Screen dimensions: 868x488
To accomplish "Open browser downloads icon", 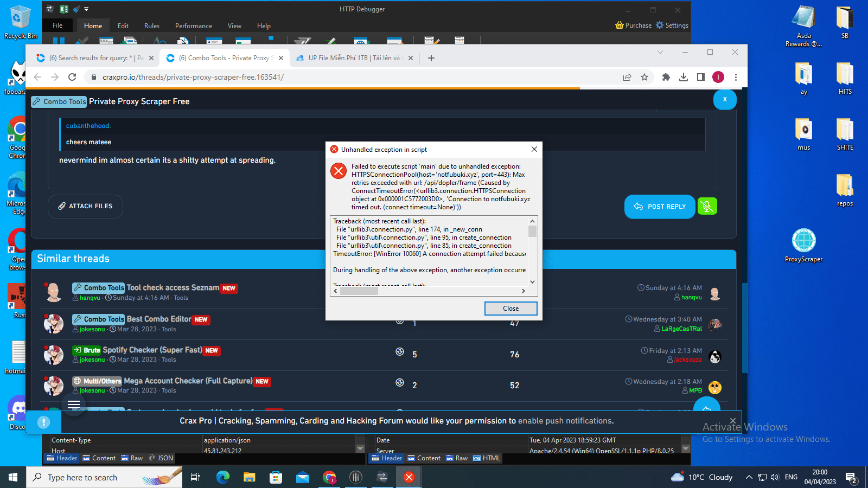I will (x=684, y=77).
